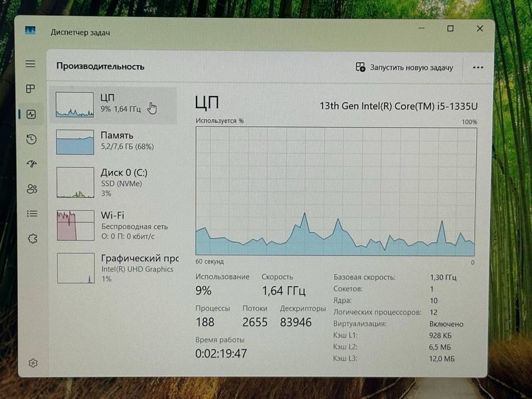Click the CPU mini graph thumbnail

coord(75,105)
